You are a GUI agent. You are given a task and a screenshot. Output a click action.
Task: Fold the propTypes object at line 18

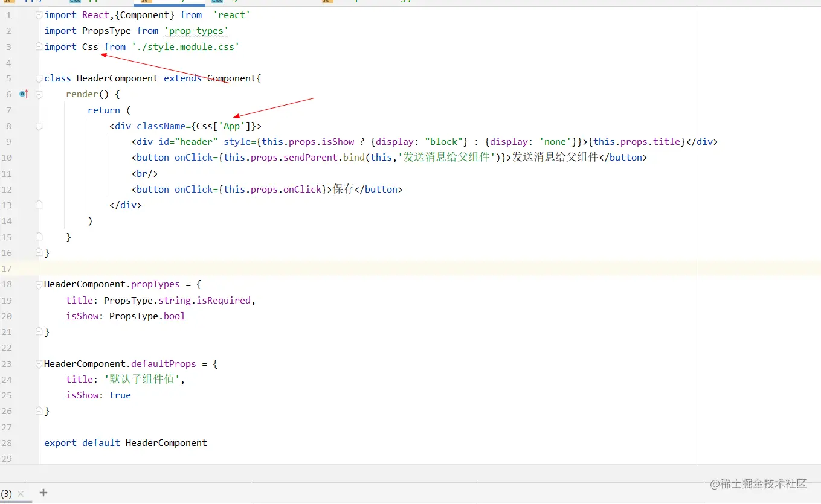tap(39, 284)
